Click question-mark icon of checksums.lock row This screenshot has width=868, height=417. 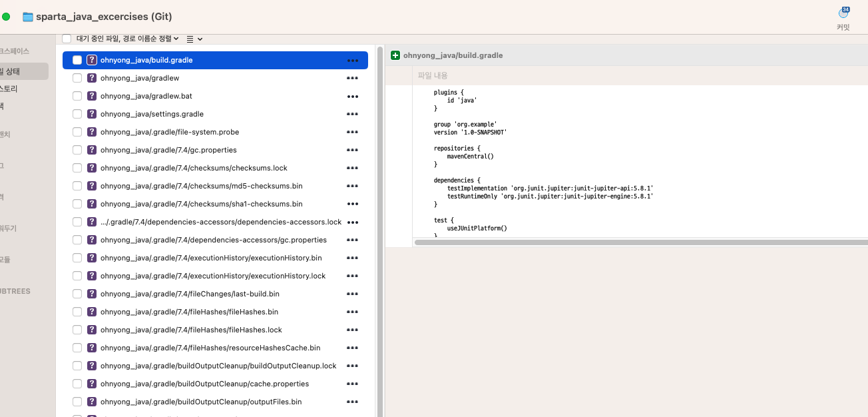92,168
